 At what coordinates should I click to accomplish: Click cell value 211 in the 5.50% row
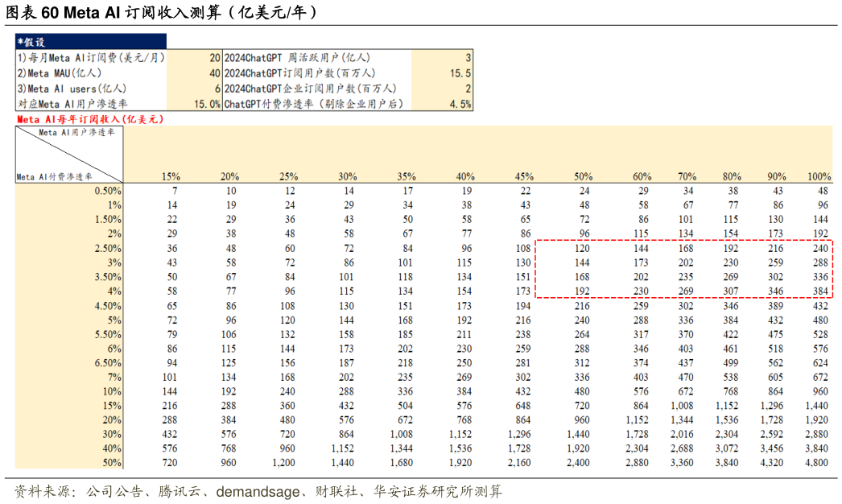464,334
